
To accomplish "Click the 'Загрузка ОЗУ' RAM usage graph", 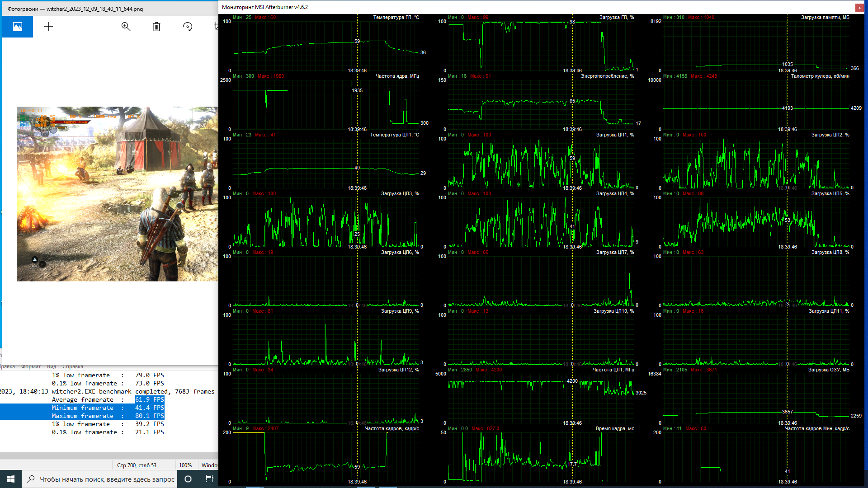I will coord(756,398).
